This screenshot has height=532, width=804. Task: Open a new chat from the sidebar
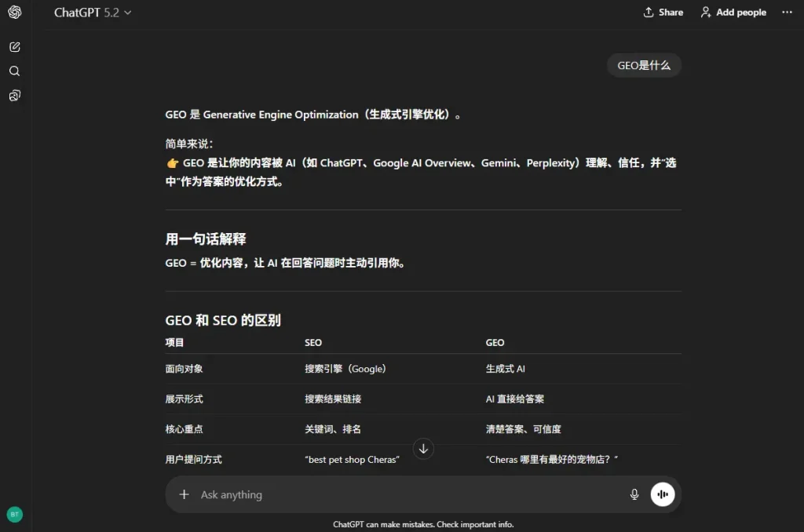tap(14, 46)
